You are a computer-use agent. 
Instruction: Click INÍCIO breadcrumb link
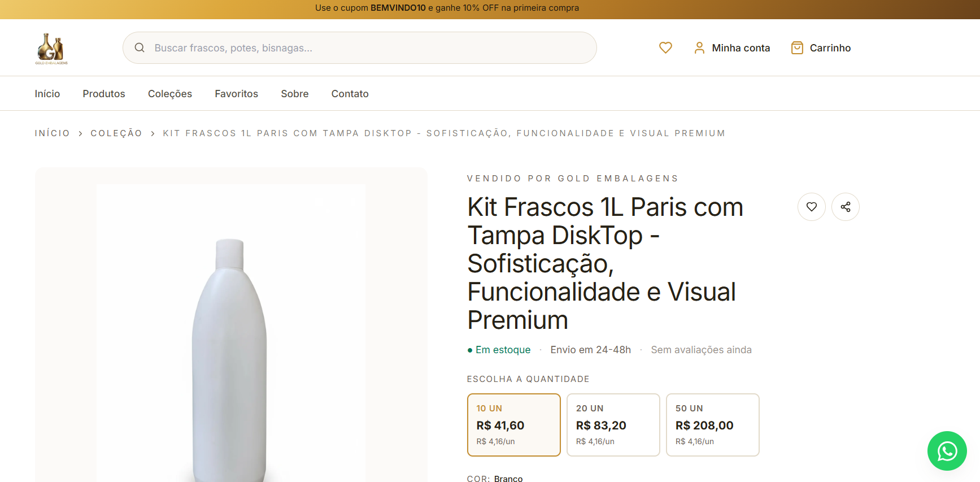[53, 133]
